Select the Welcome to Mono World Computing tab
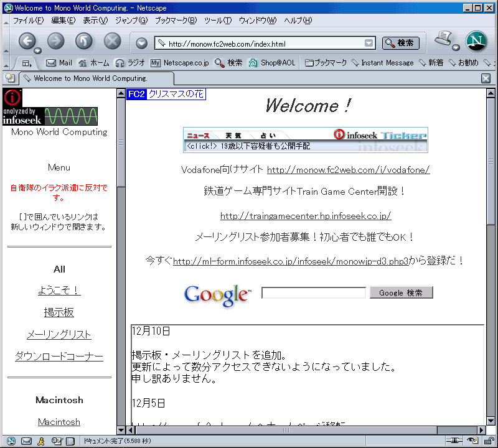 (x=97, y=78)
